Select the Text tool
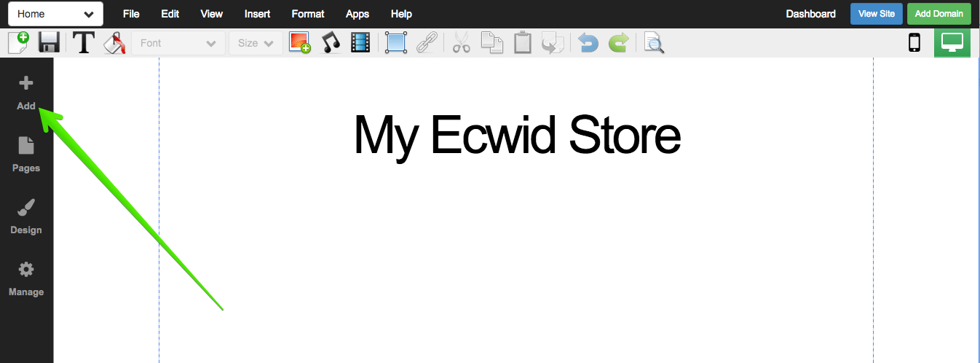Screen dimensions: 980x363 coord(84,43)
